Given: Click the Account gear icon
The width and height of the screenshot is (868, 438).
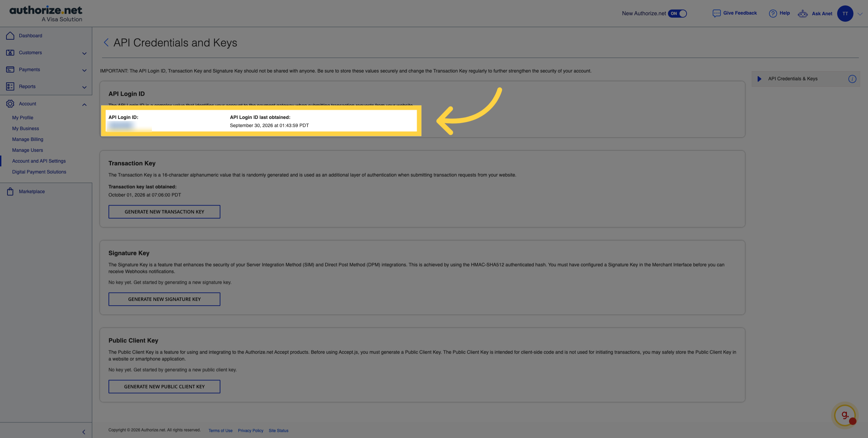Looking at the screenshot, I should (10, 104).
